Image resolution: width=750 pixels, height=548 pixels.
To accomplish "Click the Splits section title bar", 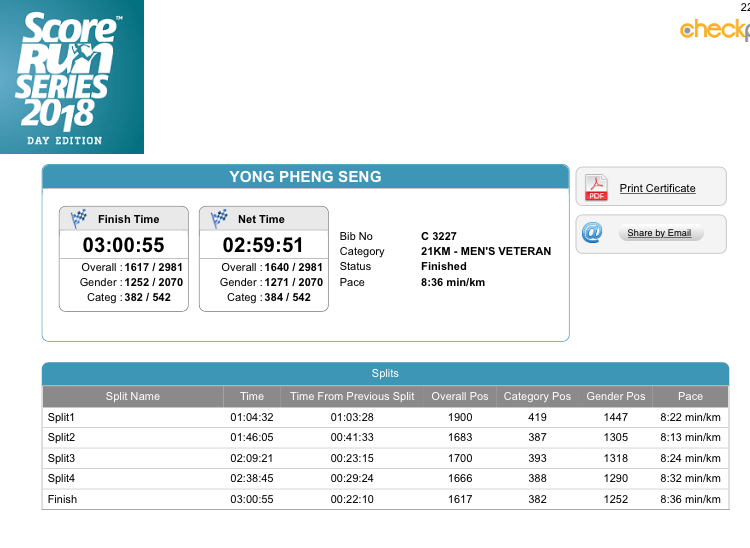I will (x=385, y=374).
